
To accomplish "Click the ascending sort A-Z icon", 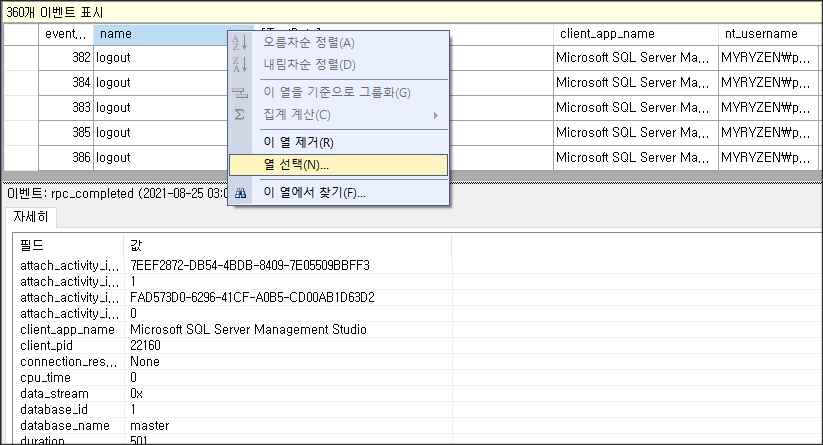I will click(240, 43).
